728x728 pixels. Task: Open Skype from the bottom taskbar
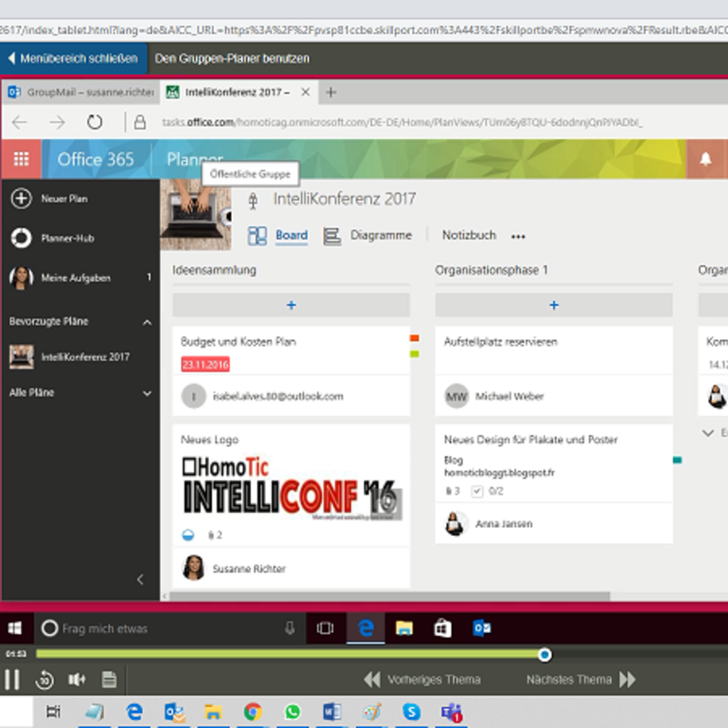[x=411, y=712]
